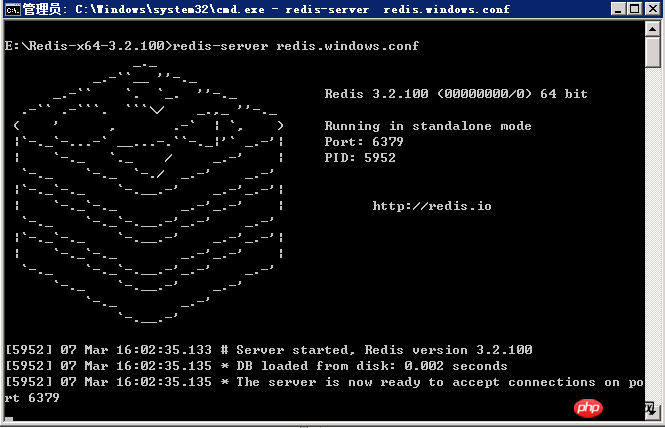Click the 'Port: 6379' line
The image size is (665, 428).
tap(364, 141)
